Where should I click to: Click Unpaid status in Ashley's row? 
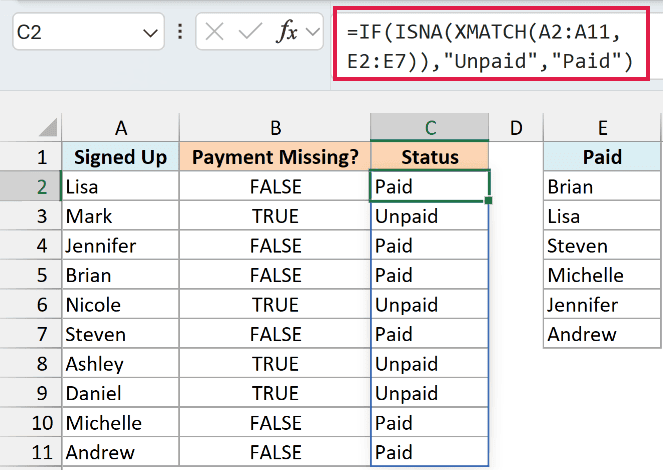pyautogui.click(x=430, y=363)
